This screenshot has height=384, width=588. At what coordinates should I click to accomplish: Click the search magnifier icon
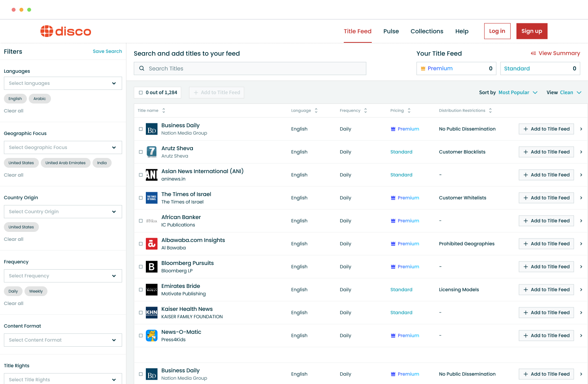click(x=142, y=68)
